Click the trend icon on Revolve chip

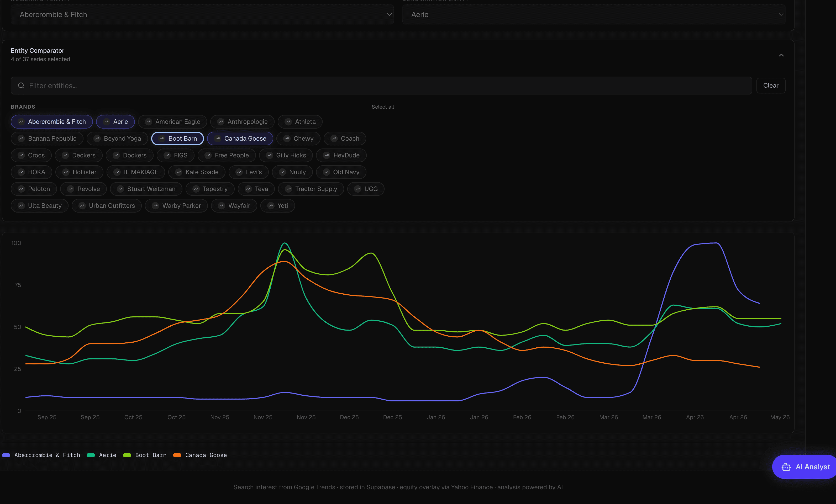[70, 189]
